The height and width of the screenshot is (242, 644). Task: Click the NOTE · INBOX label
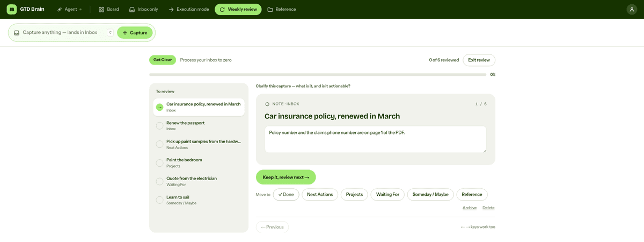pyautogui.click(x=286, y=104)
